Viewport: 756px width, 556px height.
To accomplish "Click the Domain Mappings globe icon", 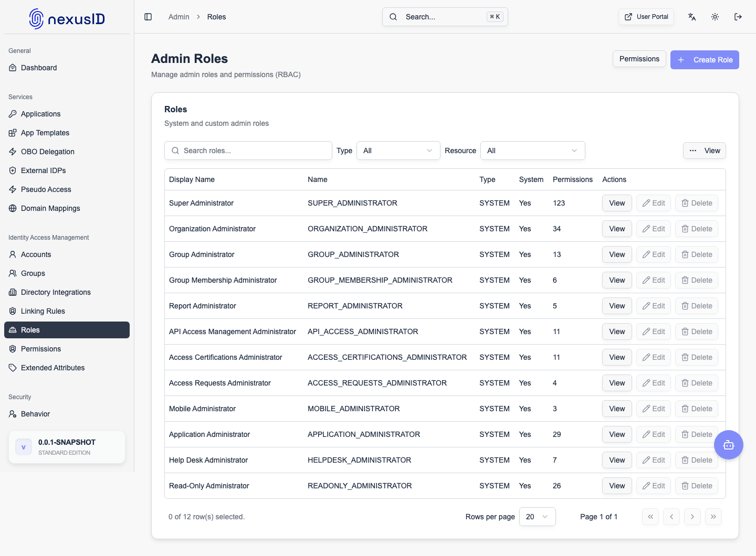I will 13,208.
